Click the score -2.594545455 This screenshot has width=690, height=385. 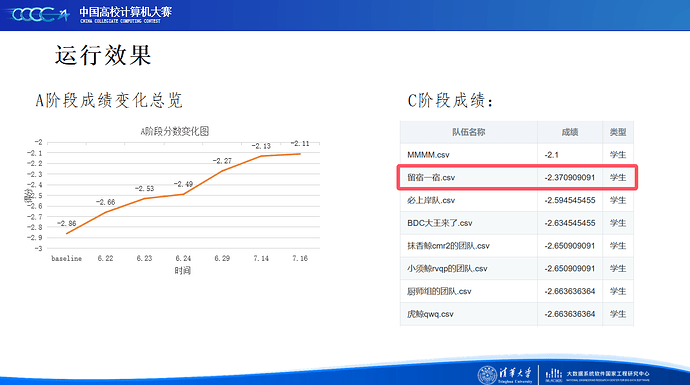[x=570, y=200]
